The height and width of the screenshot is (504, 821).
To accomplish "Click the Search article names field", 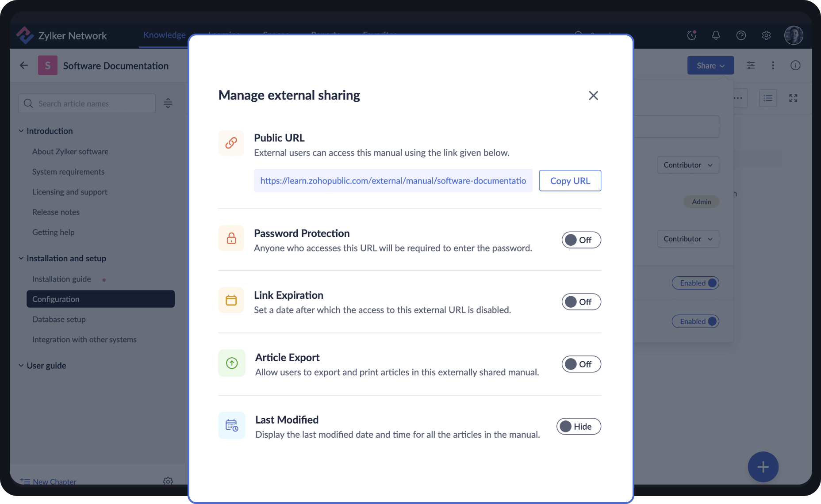I will click(87, 103).
